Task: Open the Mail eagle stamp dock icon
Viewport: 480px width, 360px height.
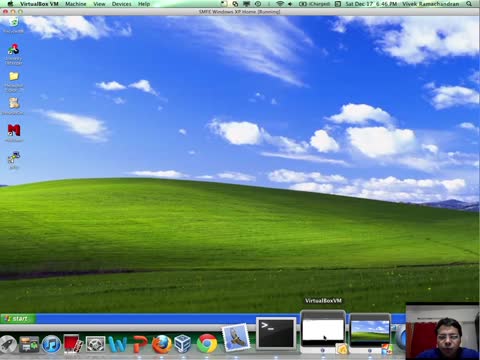Action: click(x=236, y=337)
